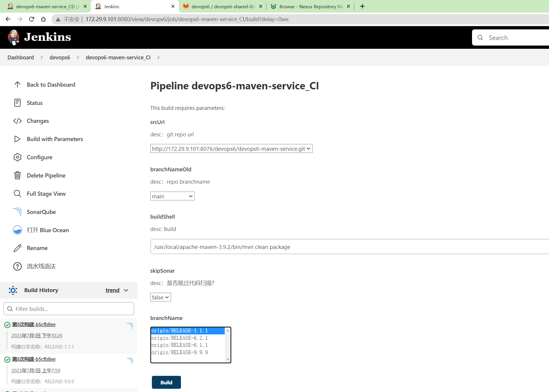Click the Blue Ocean circle icon
Viewport: 549px width, 392px height.
click(17, 230)
